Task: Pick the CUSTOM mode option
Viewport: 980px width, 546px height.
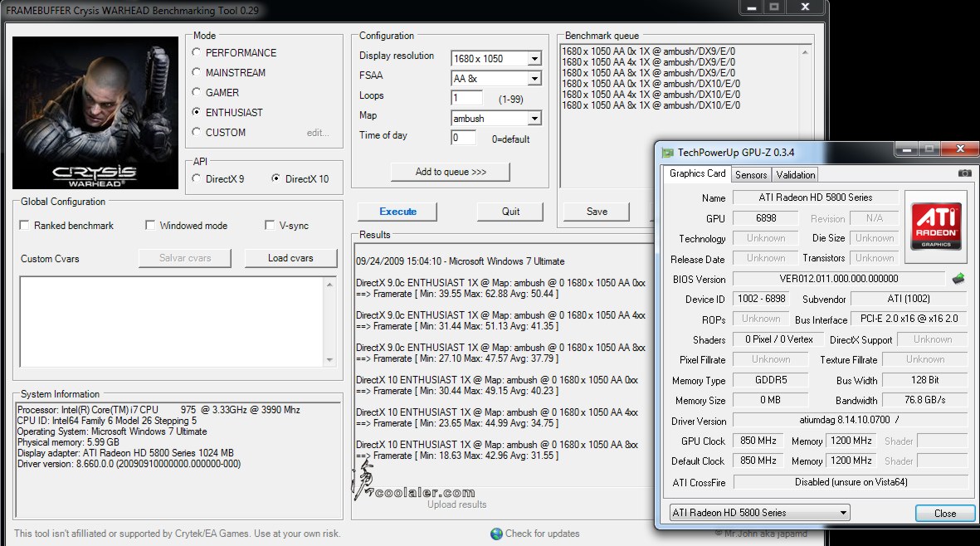Action: click(197, 133)
